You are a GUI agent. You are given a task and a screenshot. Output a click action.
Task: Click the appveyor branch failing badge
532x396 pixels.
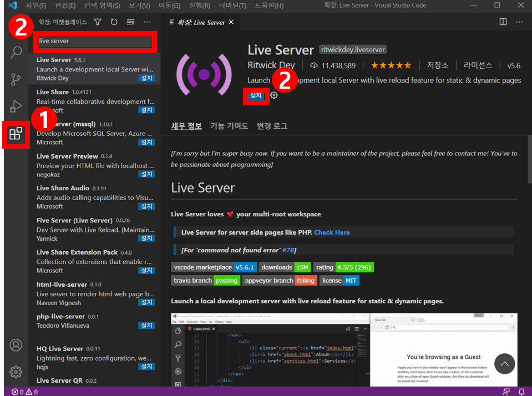tap(280, 281)
